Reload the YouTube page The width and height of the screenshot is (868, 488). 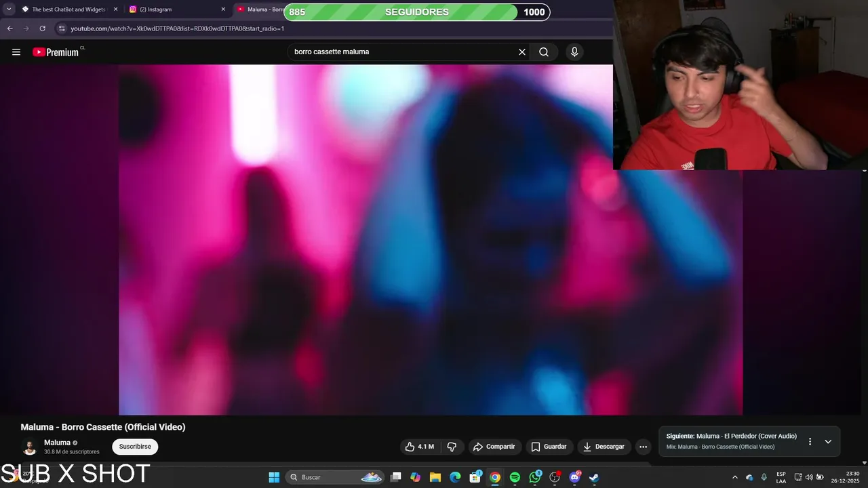click(42, 28)
